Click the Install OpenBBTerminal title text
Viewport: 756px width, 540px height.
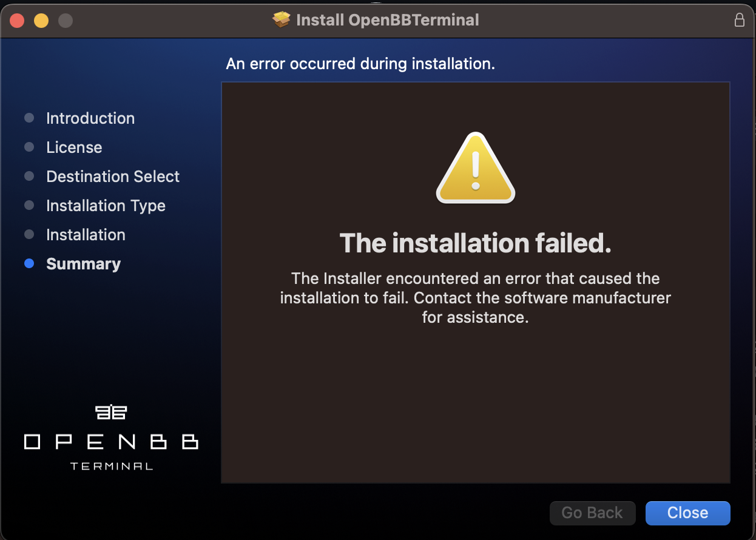click(386, 19)
